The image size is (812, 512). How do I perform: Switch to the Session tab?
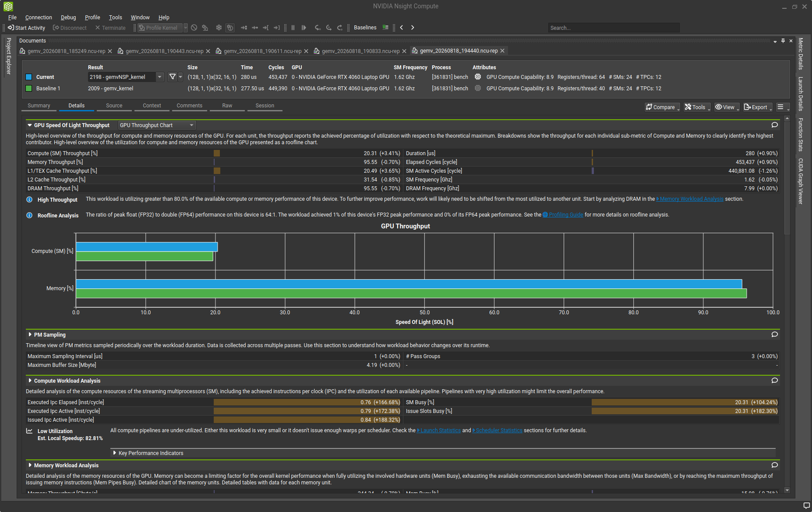[265, 106]
